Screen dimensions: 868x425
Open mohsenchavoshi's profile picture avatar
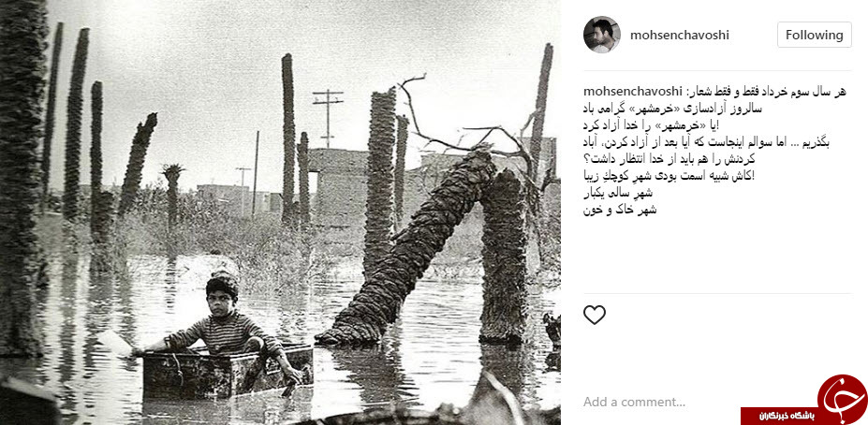point(602,35)
